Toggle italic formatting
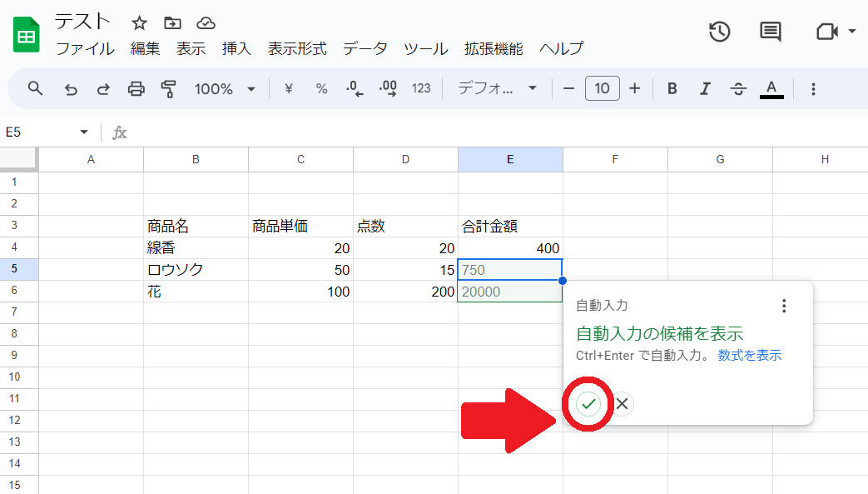Image resolution: width=868 pixels, height=494 pixels. (705, 88)
